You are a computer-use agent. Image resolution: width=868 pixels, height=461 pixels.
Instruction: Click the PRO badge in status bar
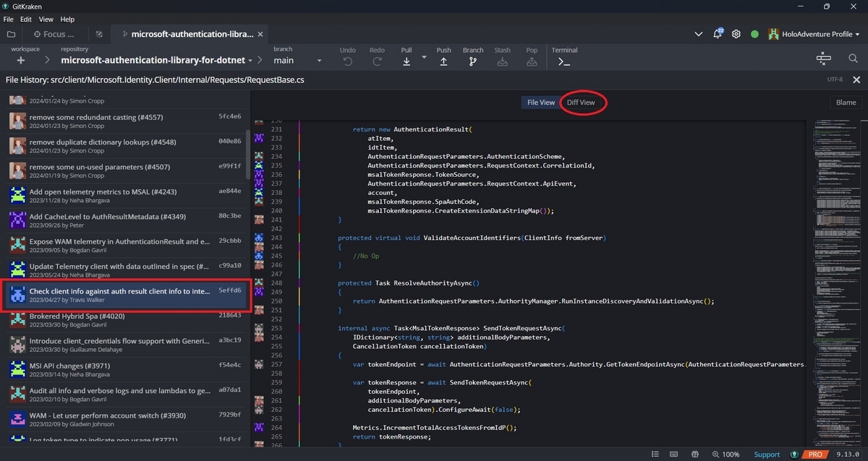815,454
